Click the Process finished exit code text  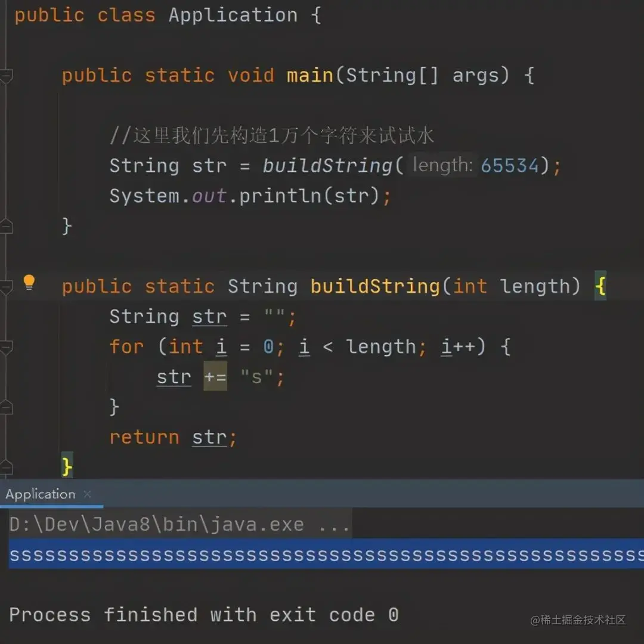coord(204,615)
